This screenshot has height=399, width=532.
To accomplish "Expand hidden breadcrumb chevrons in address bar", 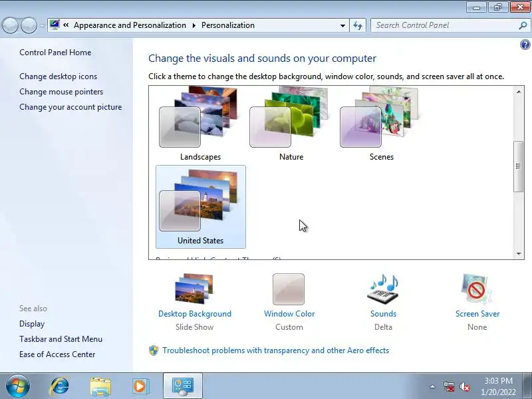I will 66,25.
